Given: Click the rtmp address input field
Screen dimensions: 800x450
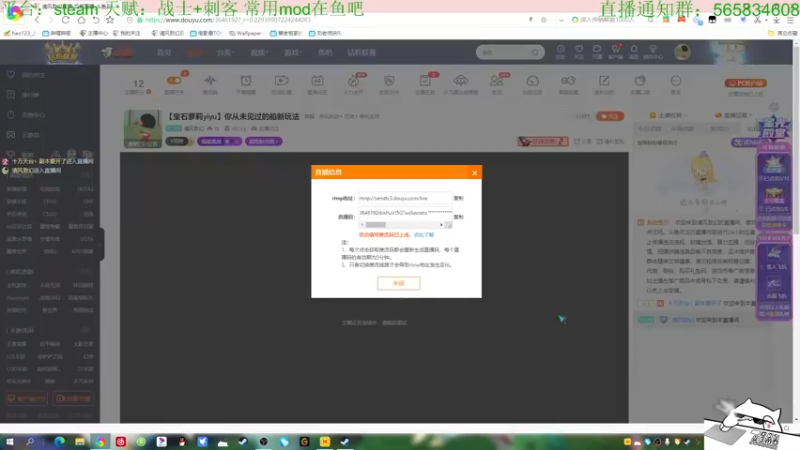Looking at the screenshot, I should point(405,198).
